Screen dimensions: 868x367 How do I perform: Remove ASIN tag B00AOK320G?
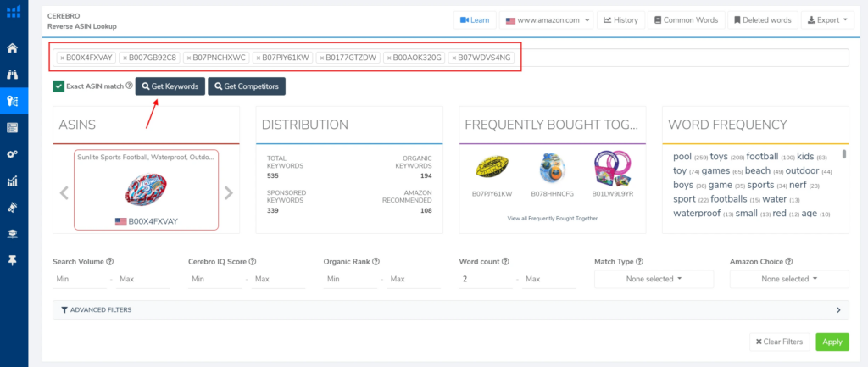[389, 58]
